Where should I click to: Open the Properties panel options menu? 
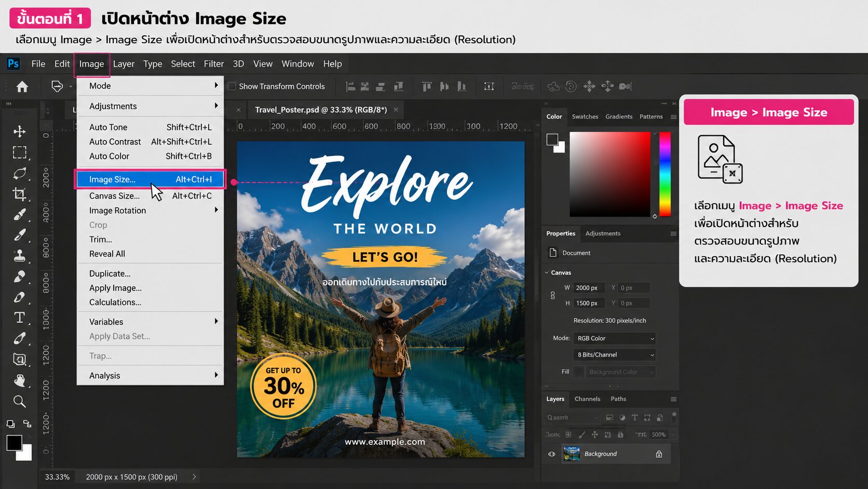pyautogui.click(x=673, y=234)
